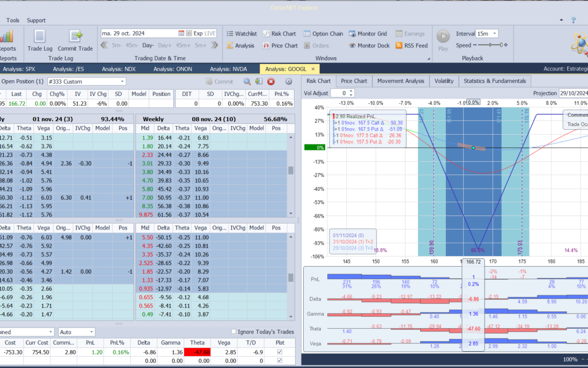
Task: Click the magnifier icon beside Commit
Action: 247,82
